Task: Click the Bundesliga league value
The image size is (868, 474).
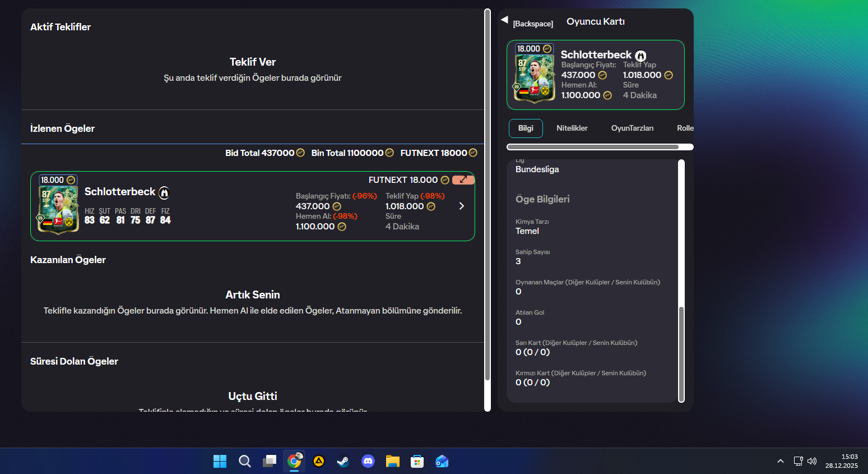Action: pyautogui.click(x=537, y=169)
